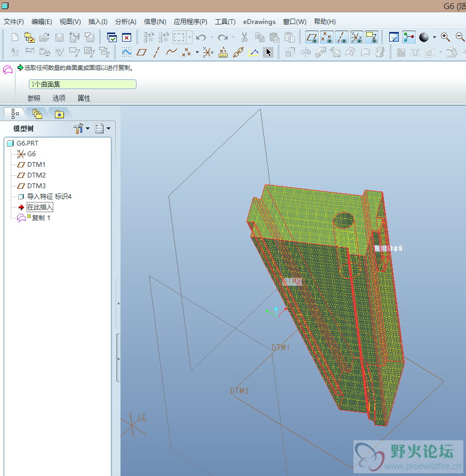
Task: Click the coordinate system tool icon
Action: pos(208,52)
